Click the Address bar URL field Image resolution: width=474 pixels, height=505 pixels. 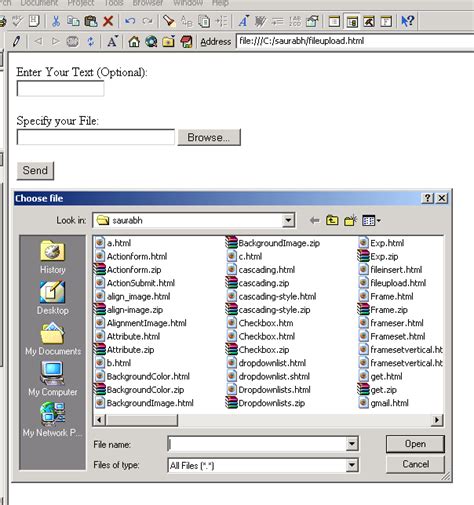point(355,41)
